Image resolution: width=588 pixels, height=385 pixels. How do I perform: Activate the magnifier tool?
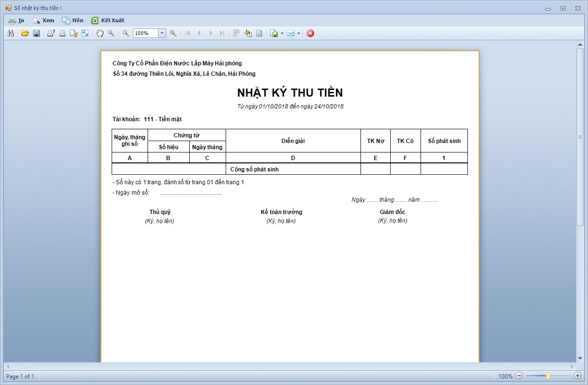click(x=111, y=33)
